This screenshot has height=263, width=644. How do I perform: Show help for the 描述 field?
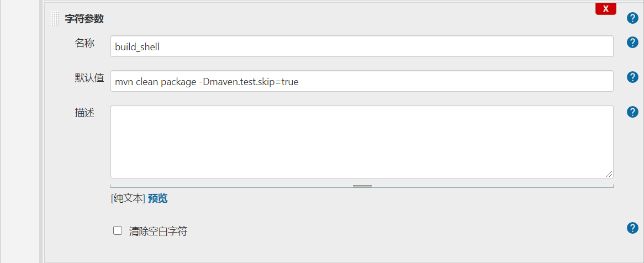[x=632, y=112]
